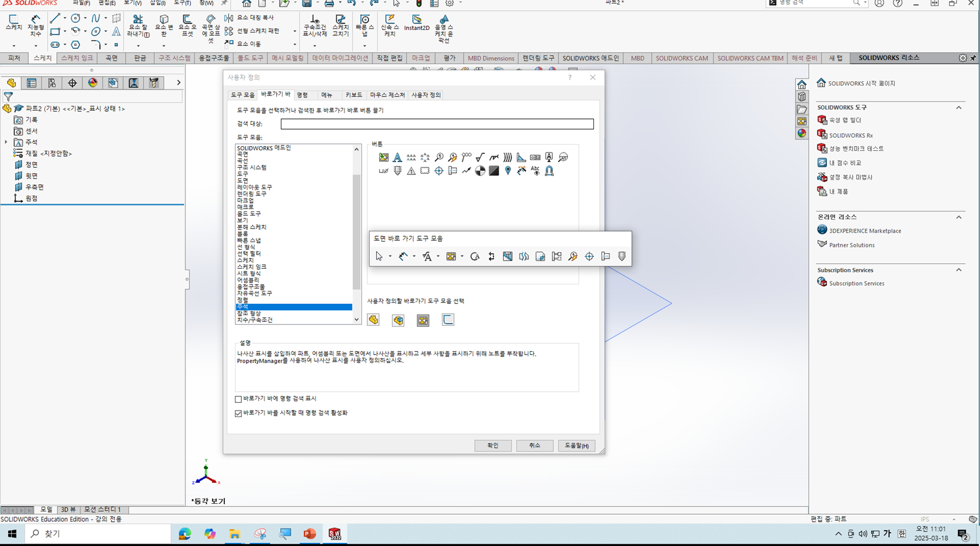The width and height of the screenshot is (980, 546).
Task: Click Center Mark in drawing shortcut bar
Action: click(589, 256)
